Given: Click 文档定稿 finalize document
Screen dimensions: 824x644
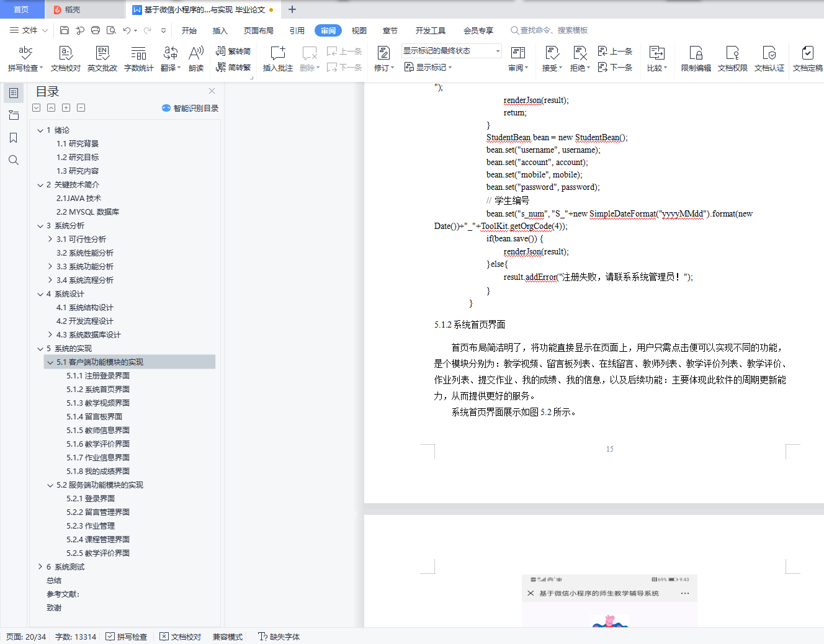Looking at the screenshot, I should (808, 59).
